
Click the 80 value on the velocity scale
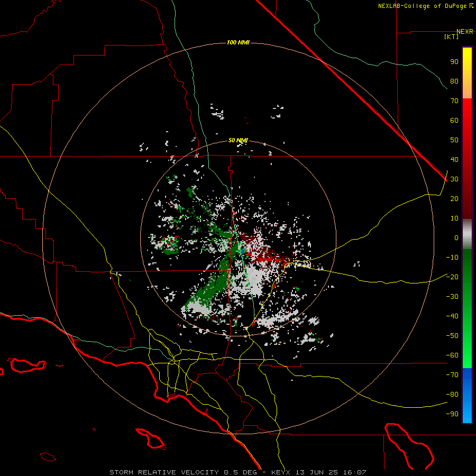pyautogui.click(x=454, y=81)
